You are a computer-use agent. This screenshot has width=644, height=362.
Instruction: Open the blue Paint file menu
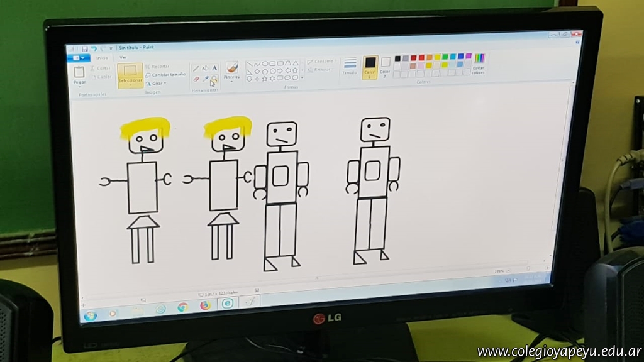[78, 58]
